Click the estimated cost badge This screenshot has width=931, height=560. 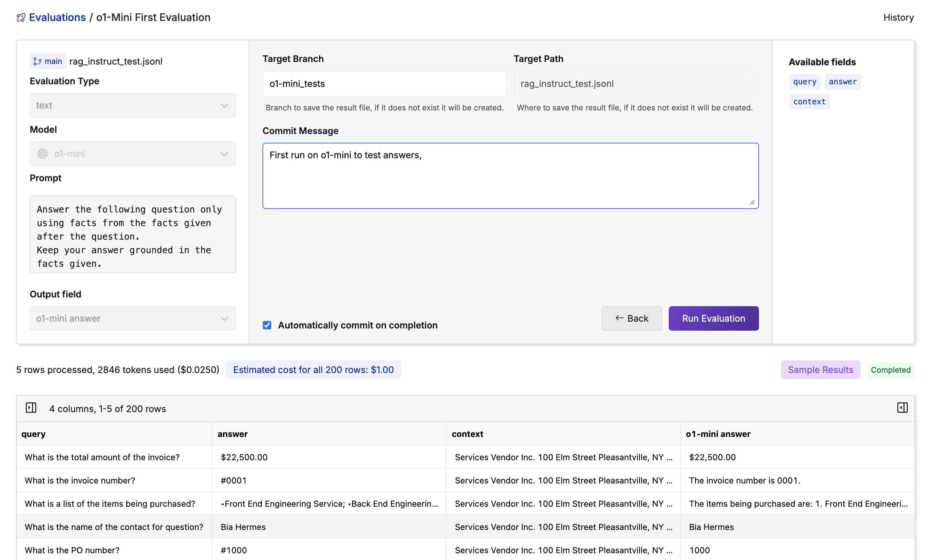pos(314,370)
